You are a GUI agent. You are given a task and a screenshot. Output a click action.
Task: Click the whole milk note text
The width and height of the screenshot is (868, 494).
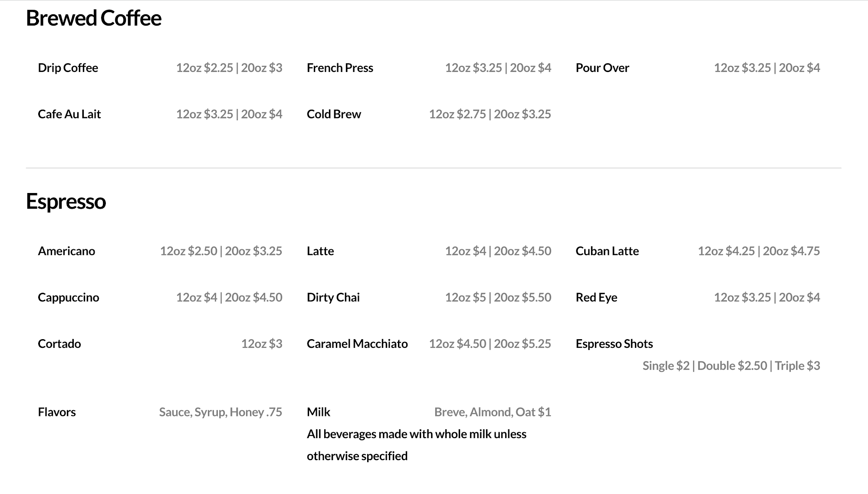[x=416, y=445]
